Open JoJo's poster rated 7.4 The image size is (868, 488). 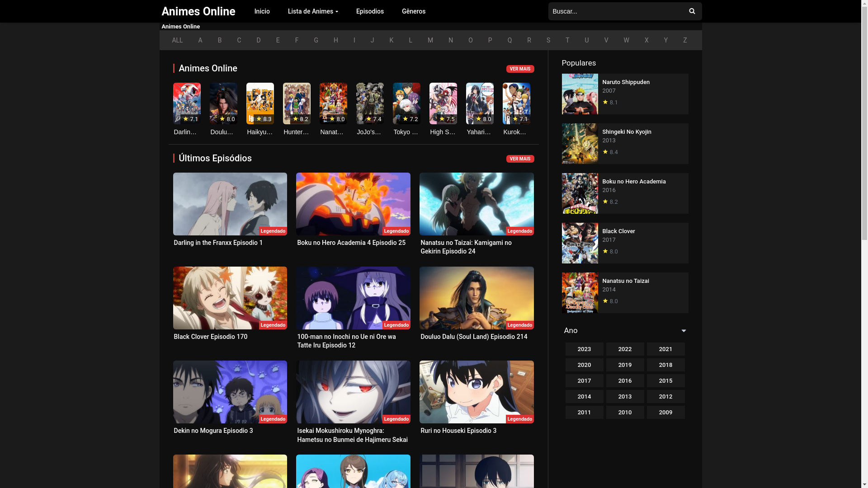click(370, 103)
